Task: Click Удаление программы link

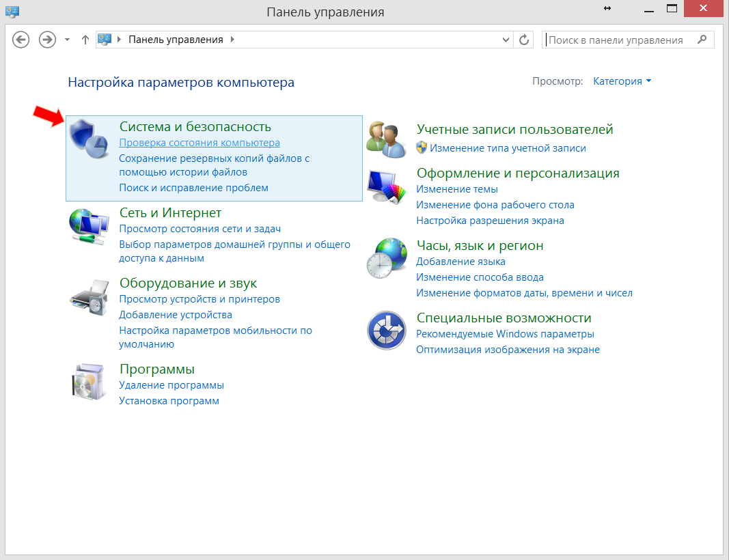Action: coord(171,384)
